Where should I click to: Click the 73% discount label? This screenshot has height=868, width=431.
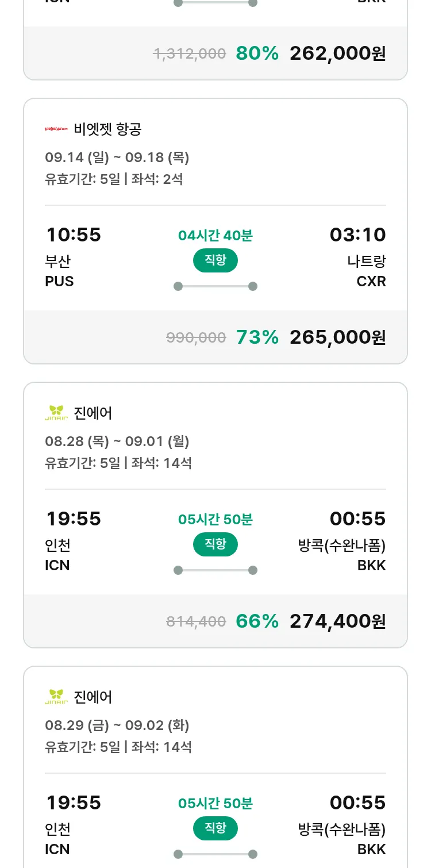[257, 337]
